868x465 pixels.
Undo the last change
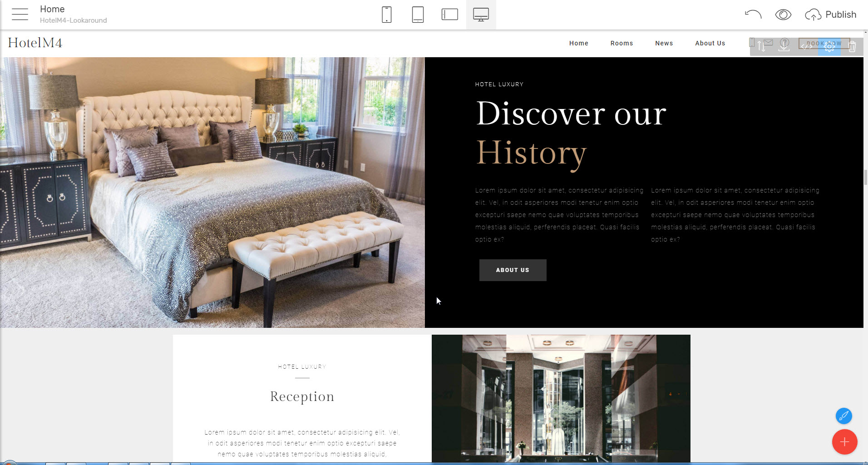(x=753, y=15)
